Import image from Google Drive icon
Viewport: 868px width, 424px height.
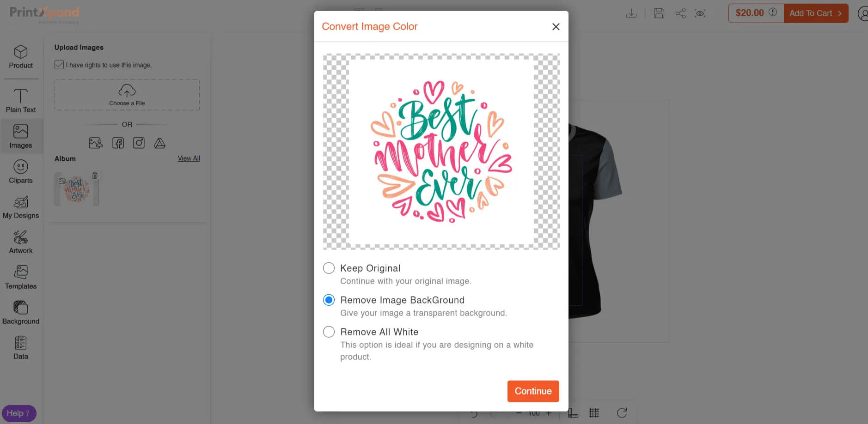(159, 143)
